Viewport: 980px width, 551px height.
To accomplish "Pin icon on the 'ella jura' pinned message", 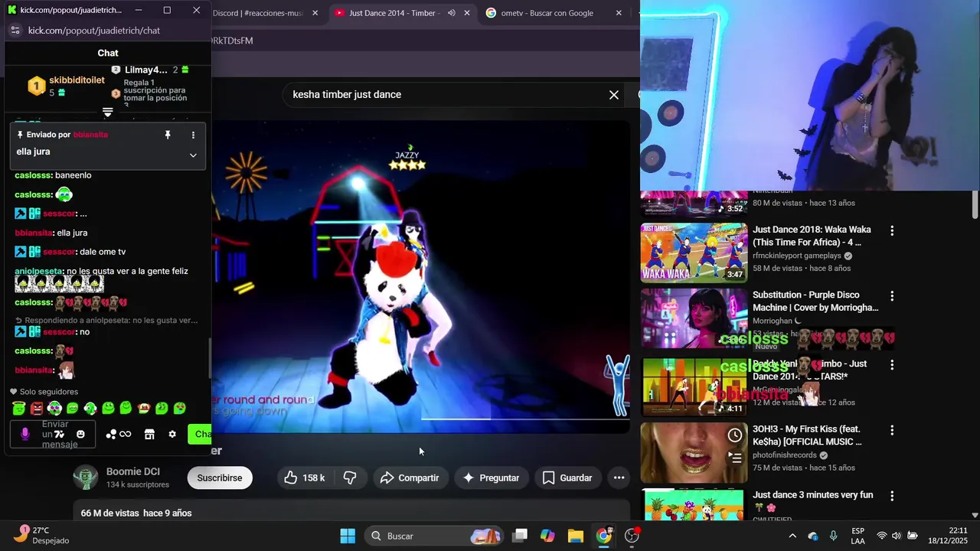I will (168, 135).
